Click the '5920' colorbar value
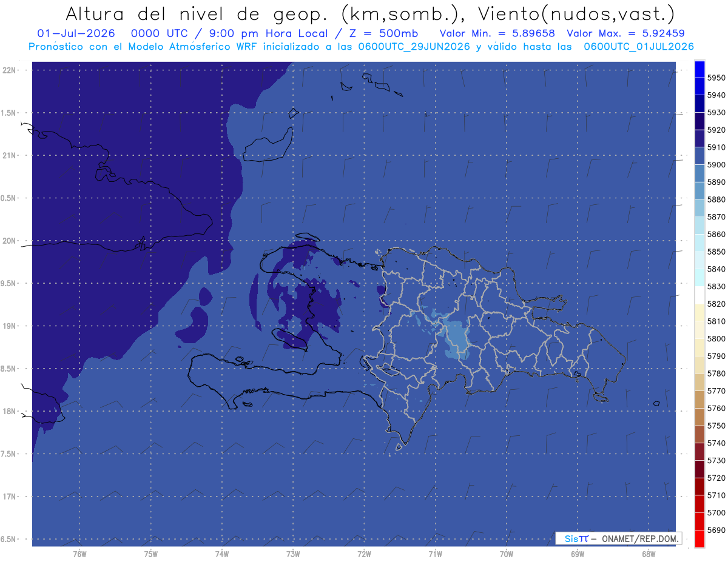Image resolution: width=728 pixels, height=562 pixels. (x=716, y=130)
